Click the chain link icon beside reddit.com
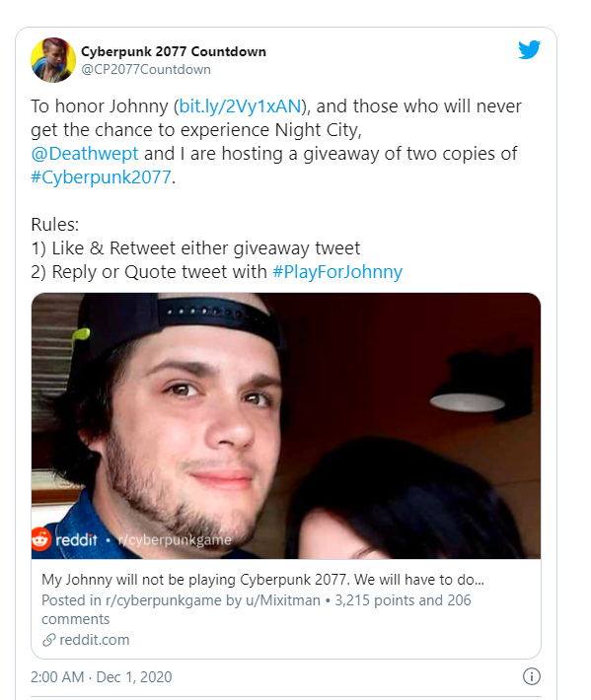Screen dimensions: 591x700 [x=48, y=640]
